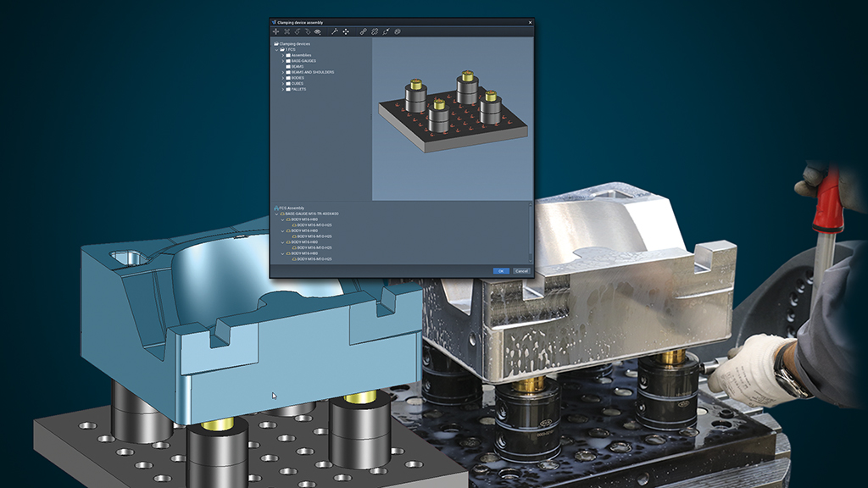Click the 3D clamping plate preview
Image resolution: width=868 pixels, height=488 pixels.
453,111
